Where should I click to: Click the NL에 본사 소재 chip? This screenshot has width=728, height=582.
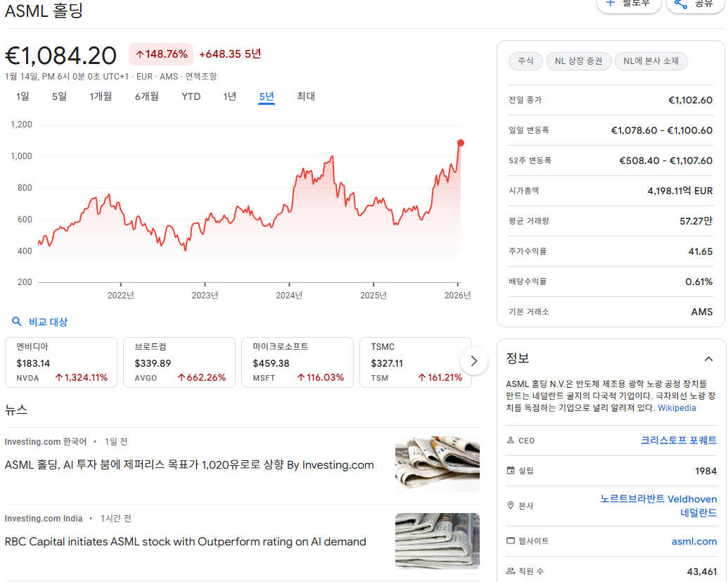click(651, 61)
